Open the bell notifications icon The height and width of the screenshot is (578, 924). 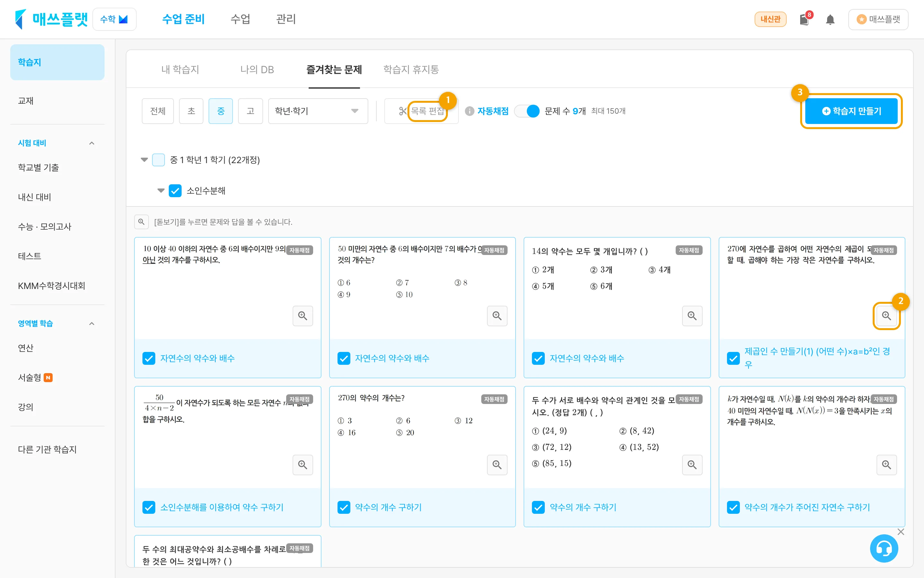click(830, 20)
